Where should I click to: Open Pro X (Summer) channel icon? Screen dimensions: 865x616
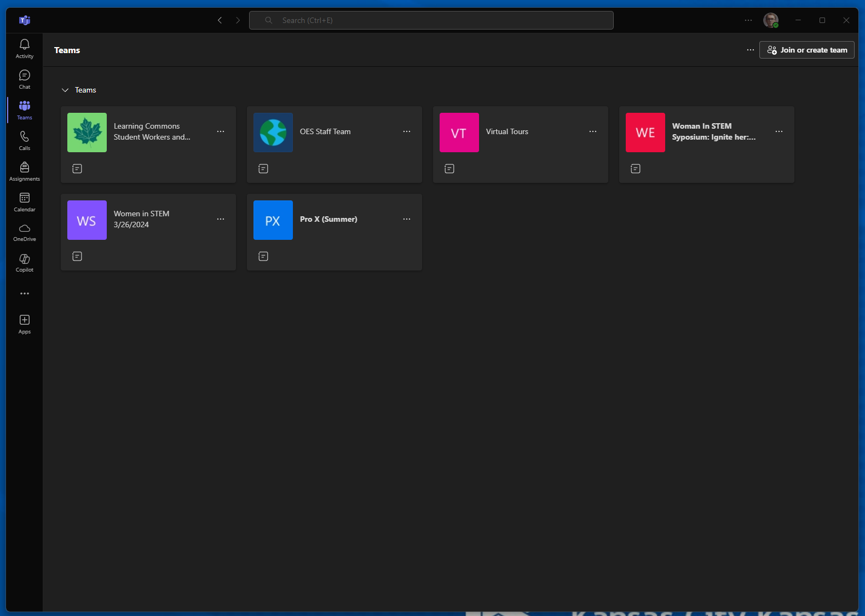coord(263,256)
